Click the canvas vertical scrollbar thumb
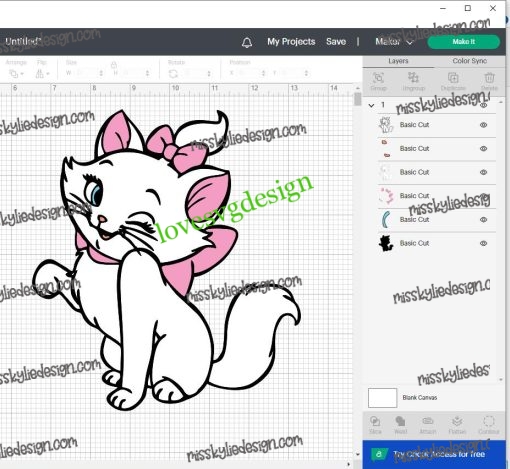This screenshot has height=469, width=510. pyautogui.click(x=357, y=99)
